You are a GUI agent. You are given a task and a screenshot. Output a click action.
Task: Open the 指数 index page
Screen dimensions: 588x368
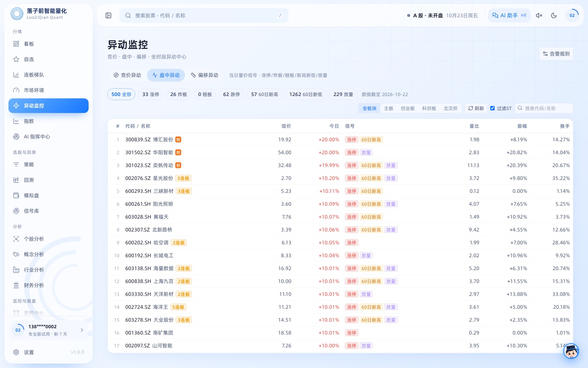click(x=49, y=121)
